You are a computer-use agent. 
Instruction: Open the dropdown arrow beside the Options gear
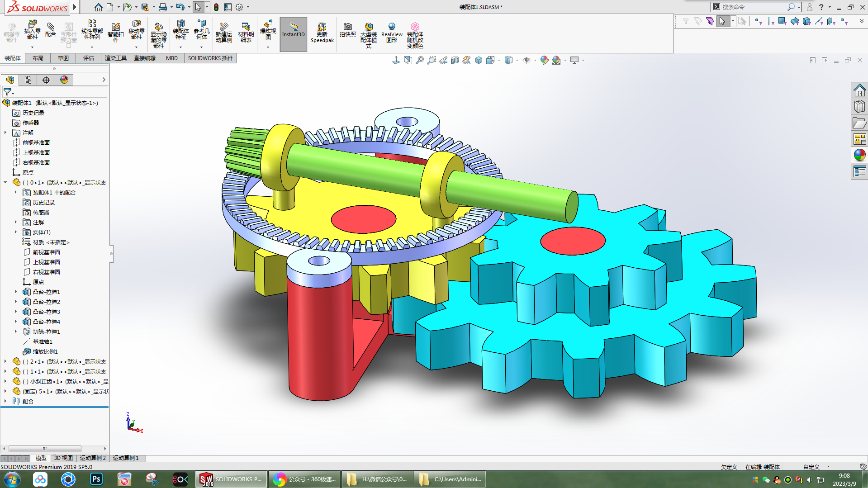click(x=248, y=7)
